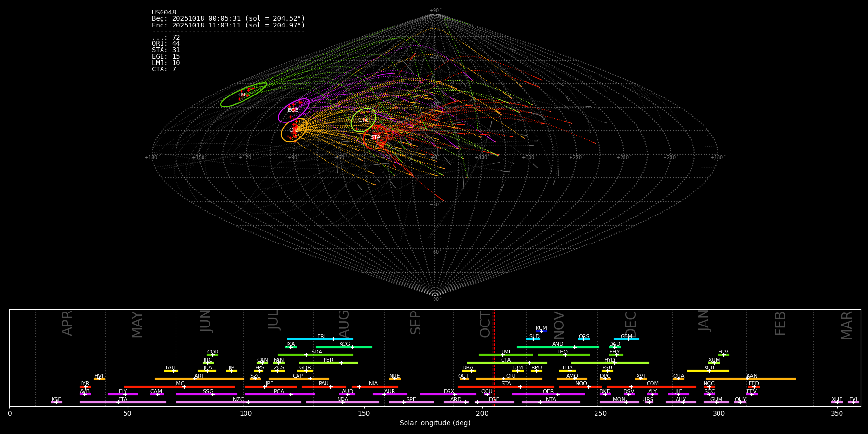This screenshot has height=434, width=868.
Task: Select the green AND shower bar
Action: coord(558,347)
